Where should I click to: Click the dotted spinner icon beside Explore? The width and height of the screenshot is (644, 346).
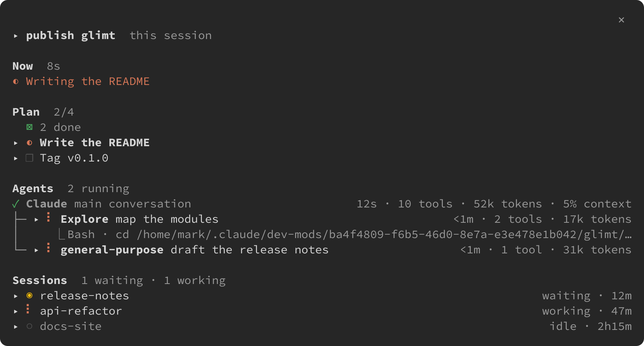(x=49, y=217)
